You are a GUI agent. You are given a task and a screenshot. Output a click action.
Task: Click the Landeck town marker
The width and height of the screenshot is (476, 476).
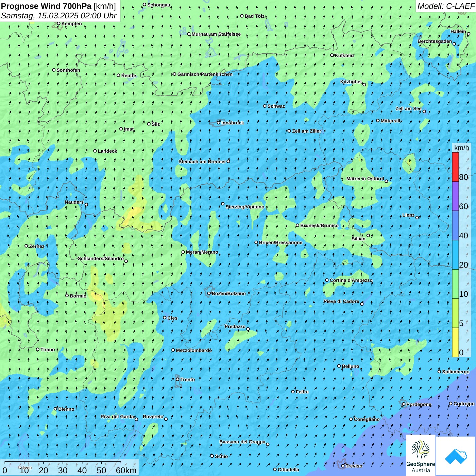(95, 151)
